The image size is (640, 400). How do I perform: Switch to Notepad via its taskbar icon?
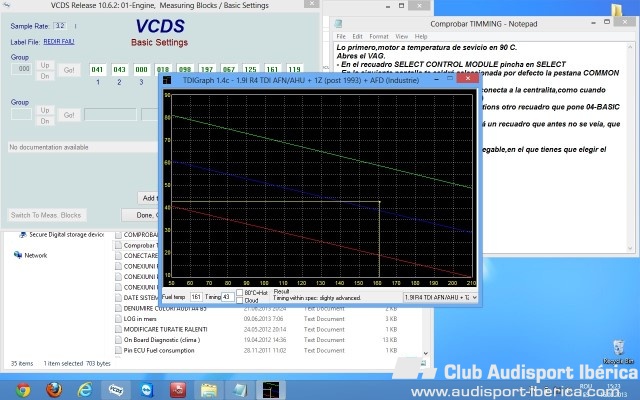pyautogui.click(x=240, y=390)
